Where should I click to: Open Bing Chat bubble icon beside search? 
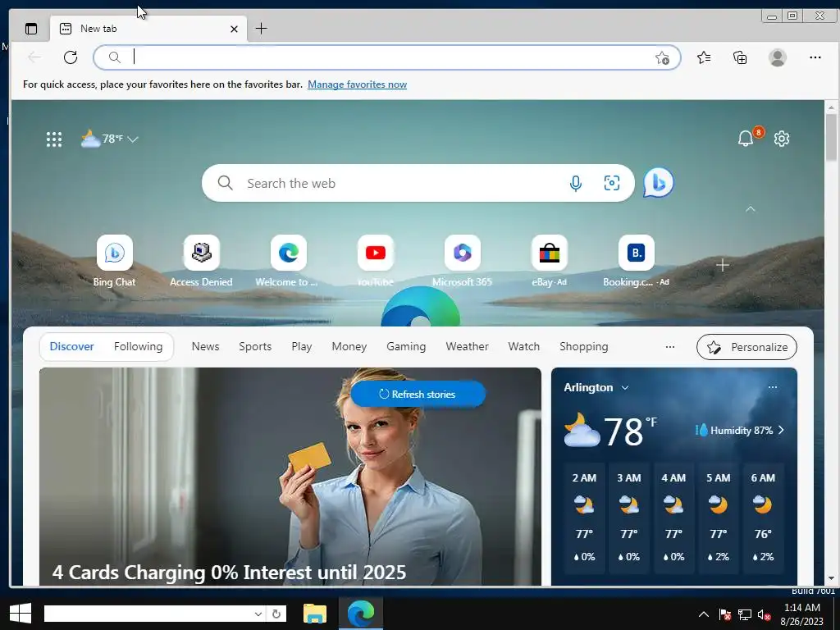[x=659, y=183]
